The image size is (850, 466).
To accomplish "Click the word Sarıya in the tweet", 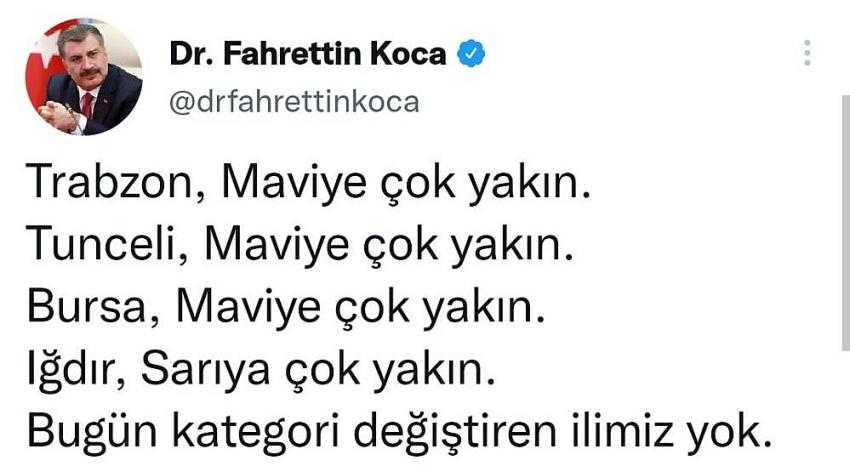I will coord(205,370).
